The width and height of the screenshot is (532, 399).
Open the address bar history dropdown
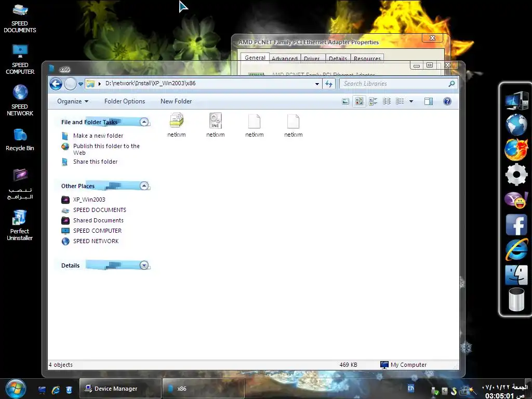(317, 84)
